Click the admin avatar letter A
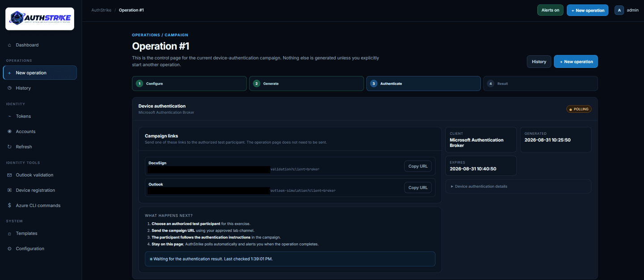Image resolution: width=644 pixels, height=280 pixels. pos(619,10)
